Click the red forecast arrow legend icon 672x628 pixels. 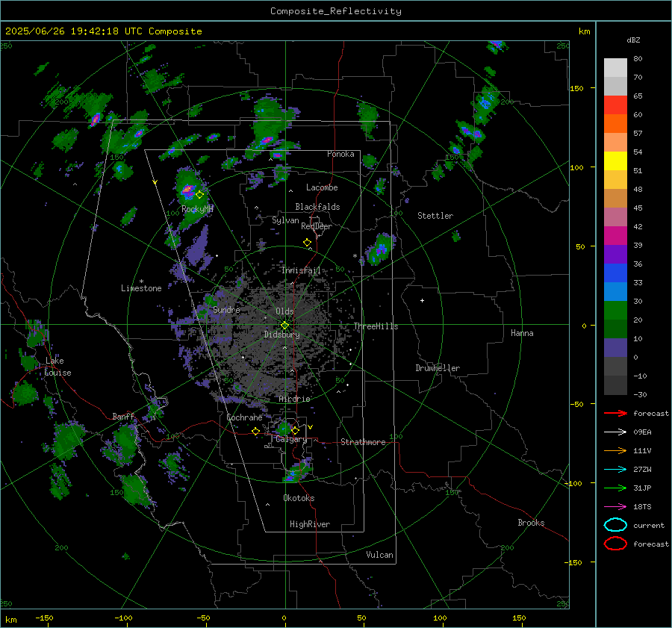click(615, 413)
